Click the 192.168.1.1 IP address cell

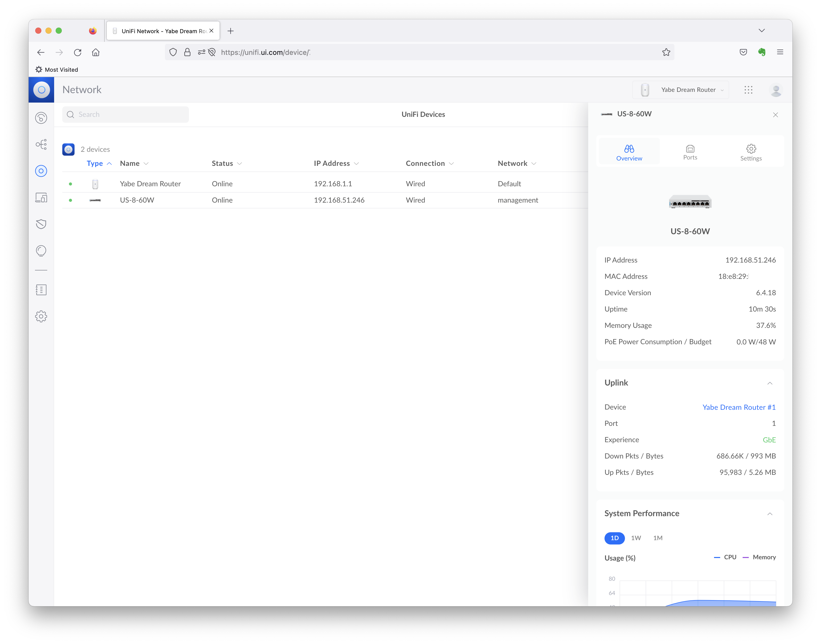point(333,184)
